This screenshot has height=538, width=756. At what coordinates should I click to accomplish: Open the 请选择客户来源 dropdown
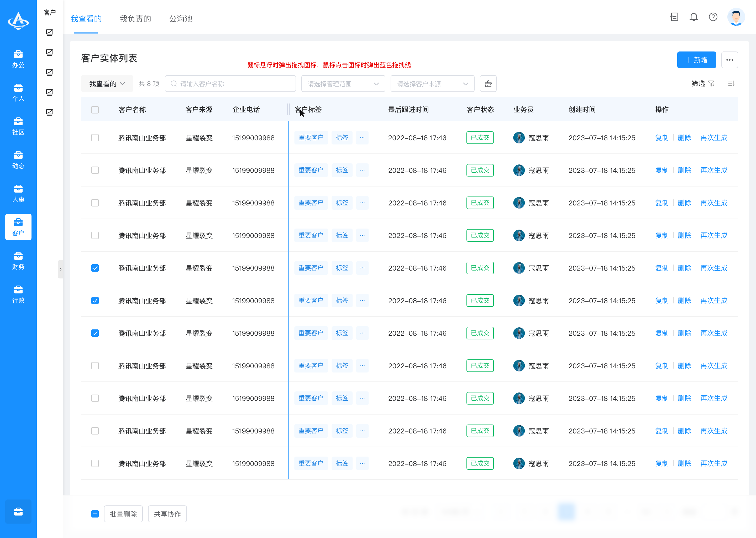click(x=432, y=84)
